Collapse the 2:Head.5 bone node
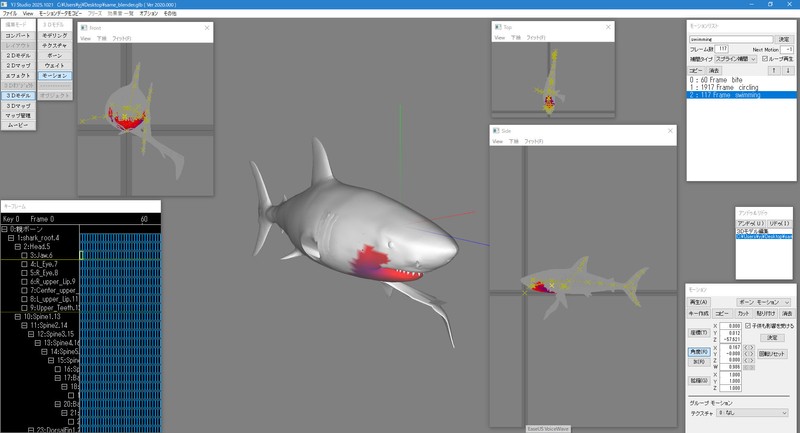The height and width of the screenshot is (433, 800). tap(17, 246)
